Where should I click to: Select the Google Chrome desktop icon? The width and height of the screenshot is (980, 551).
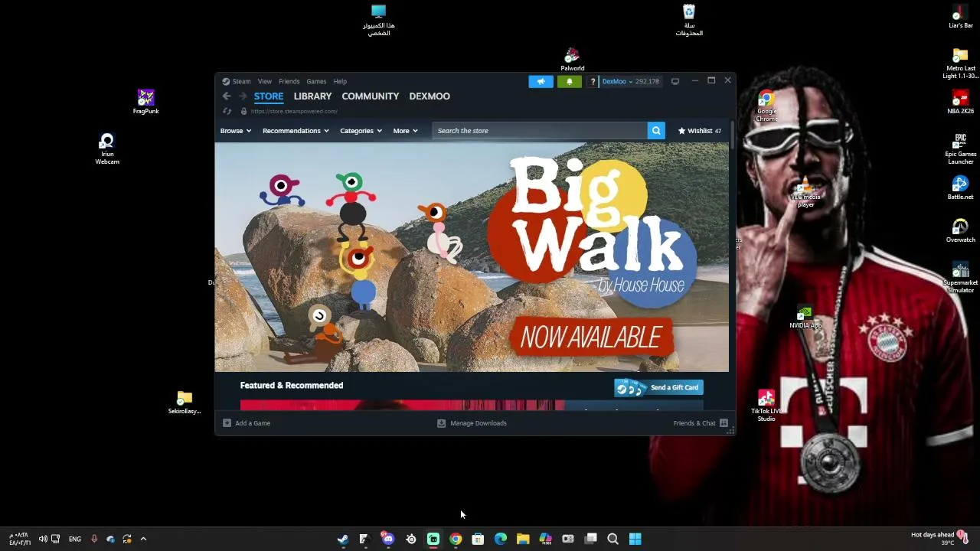[766, 106]
